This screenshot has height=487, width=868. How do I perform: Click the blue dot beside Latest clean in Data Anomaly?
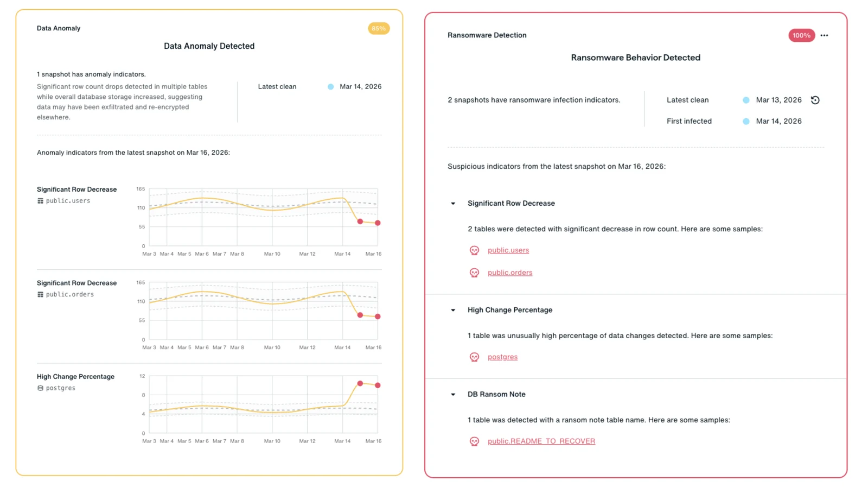point(330,87)
